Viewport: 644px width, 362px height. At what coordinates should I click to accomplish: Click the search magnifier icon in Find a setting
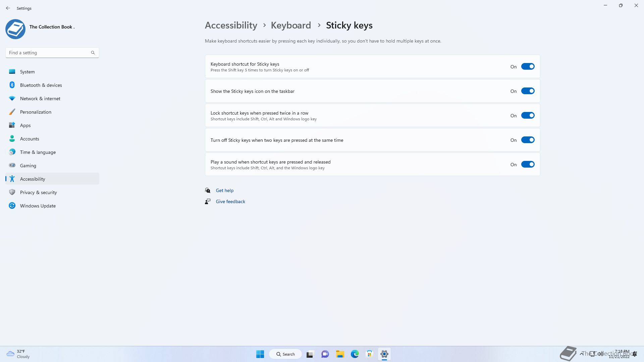tap(93, 53)
